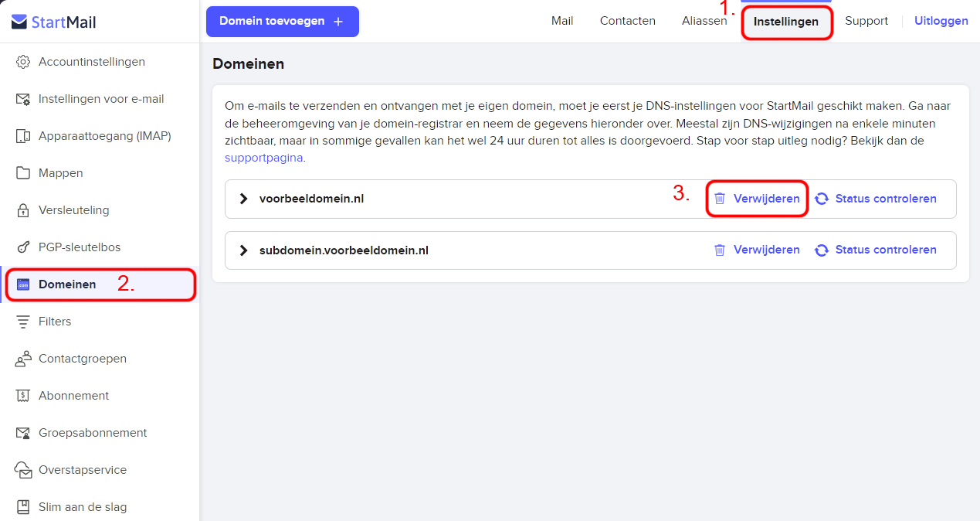Click the trash icon for voorbeeldomein.nl
The image size is (980, 521).
tap(720, 199)
